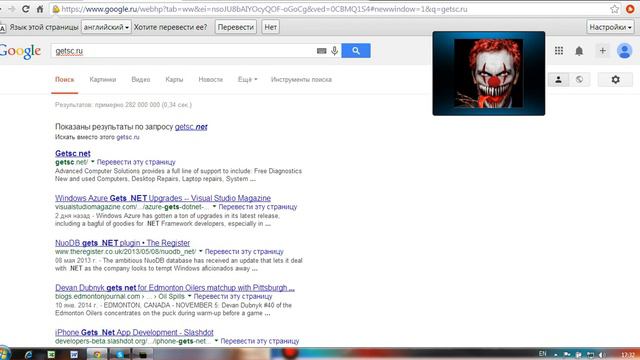The image size is (640, 360).
Task: Translate the getsc.net result page
Action: (136, 162)
